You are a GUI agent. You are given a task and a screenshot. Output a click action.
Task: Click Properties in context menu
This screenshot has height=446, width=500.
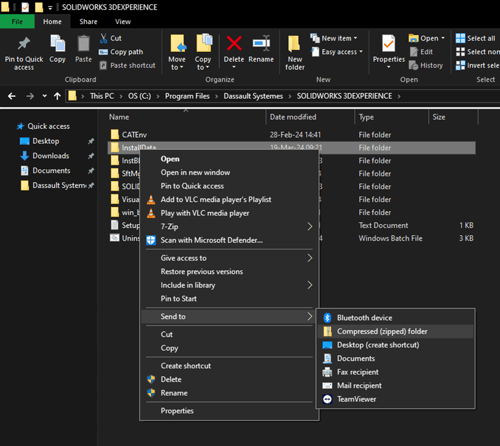[x=229, y=411]
